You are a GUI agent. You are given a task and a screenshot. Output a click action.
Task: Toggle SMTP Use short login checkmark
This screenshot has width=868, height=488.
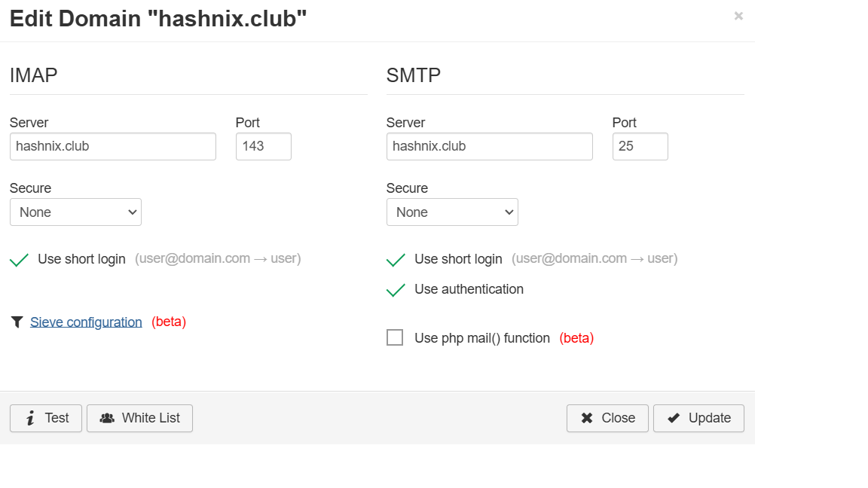pos(396,260)
